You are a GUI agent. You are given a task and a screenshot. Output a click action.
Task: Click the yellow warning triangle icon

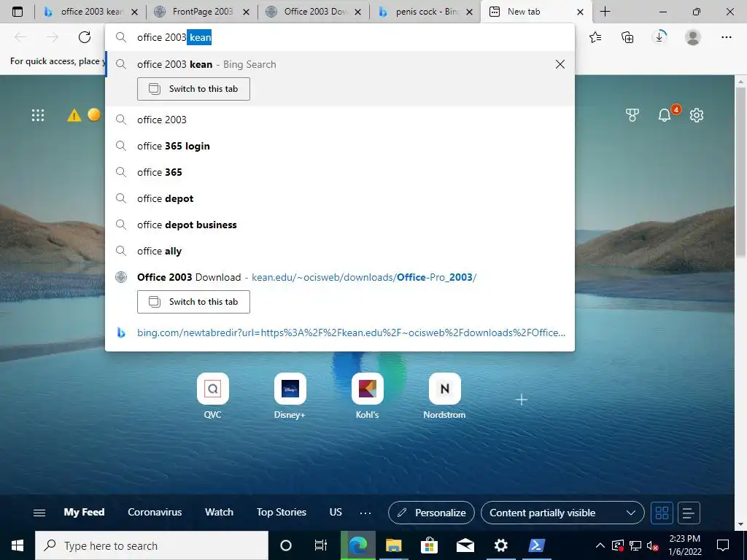pyautogui.click(x=74, y=115)
